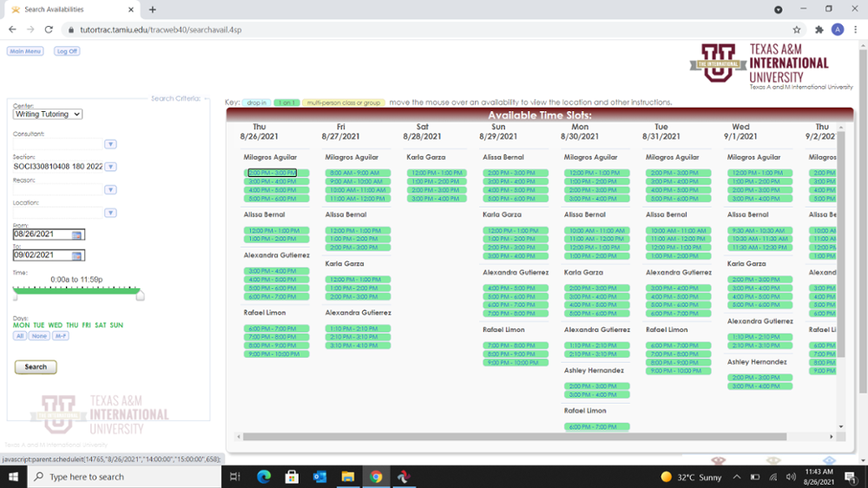
Task: Select the M-F days button
Action: coord(61,336)
